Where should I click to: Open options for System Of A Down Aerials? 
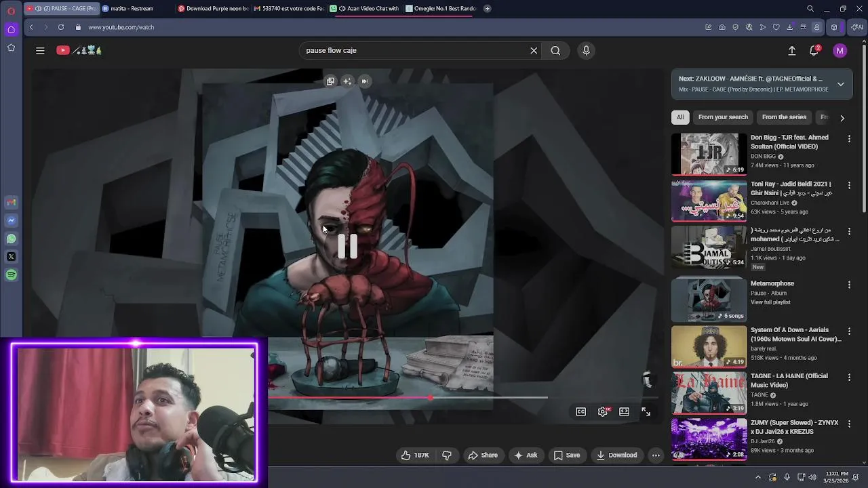coord(849,331)
